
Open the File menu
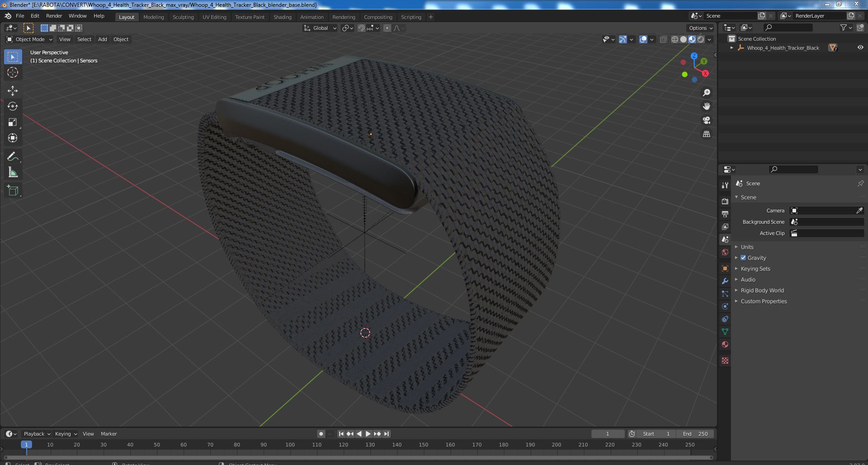click(20, 16)
